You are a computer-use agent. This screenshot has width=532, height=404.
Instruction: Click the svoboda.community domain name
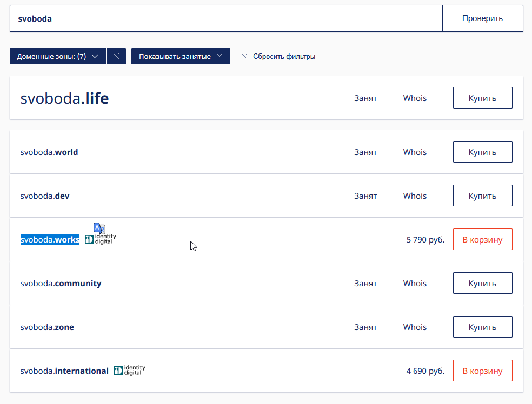point(61,283)
